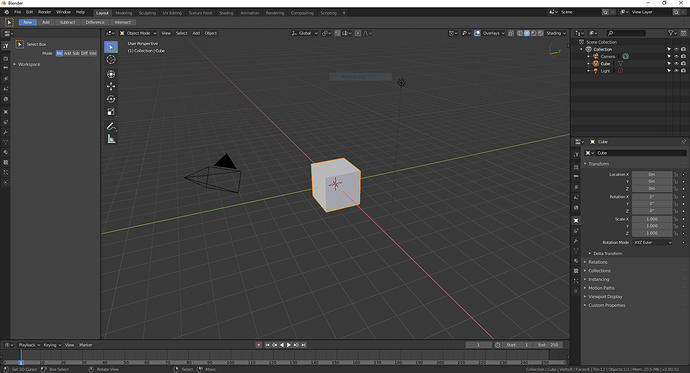The image size is (690, 373).
Task: Click the New selection mode button
Action: (28, 22)
